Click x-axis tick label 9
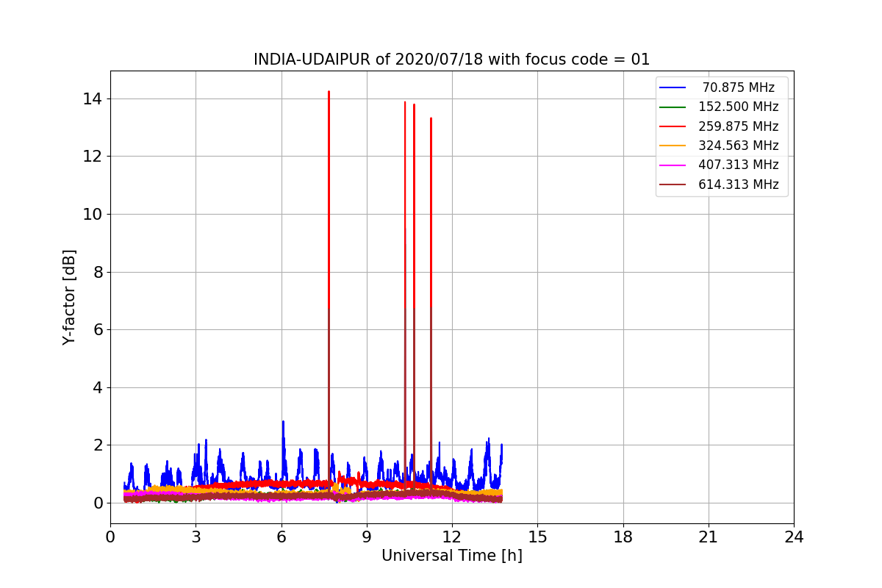The height and width of the screenshot is (588, 882). pyautogui.click(x=367, y=537)
